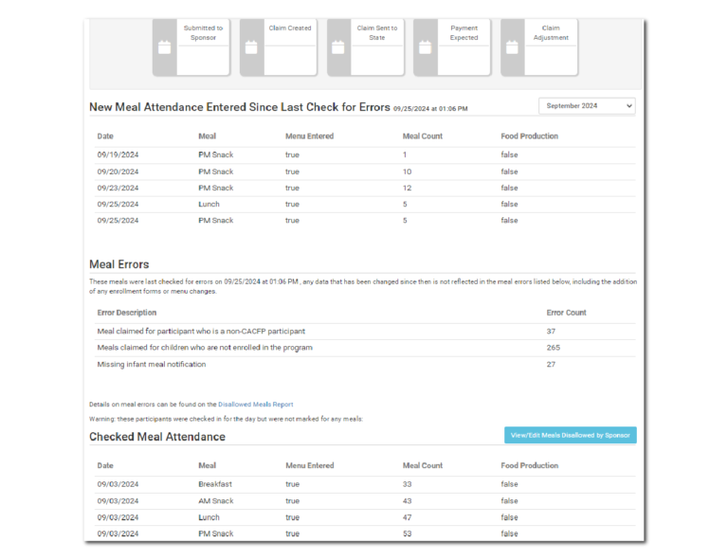This screenshot has width=728, height=560.
Task: Click the Submitted to Sponsor calendar icon
Action: 164,47
